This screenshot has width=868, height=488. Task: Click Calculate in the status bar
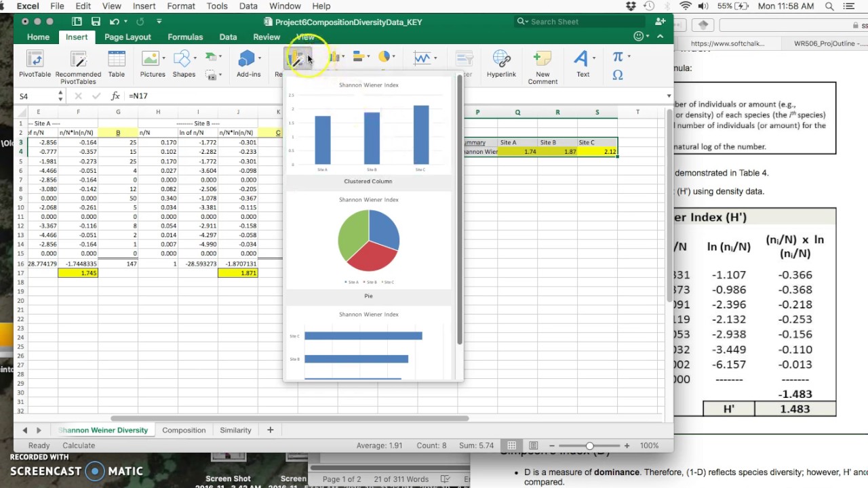79,445
